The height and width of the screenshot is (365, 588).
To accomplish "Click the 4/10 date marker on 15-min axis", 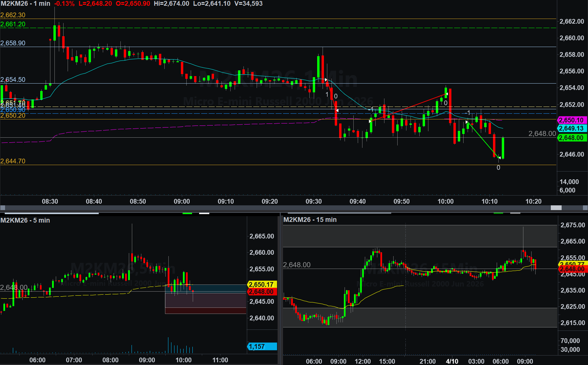I will (452, 361).
